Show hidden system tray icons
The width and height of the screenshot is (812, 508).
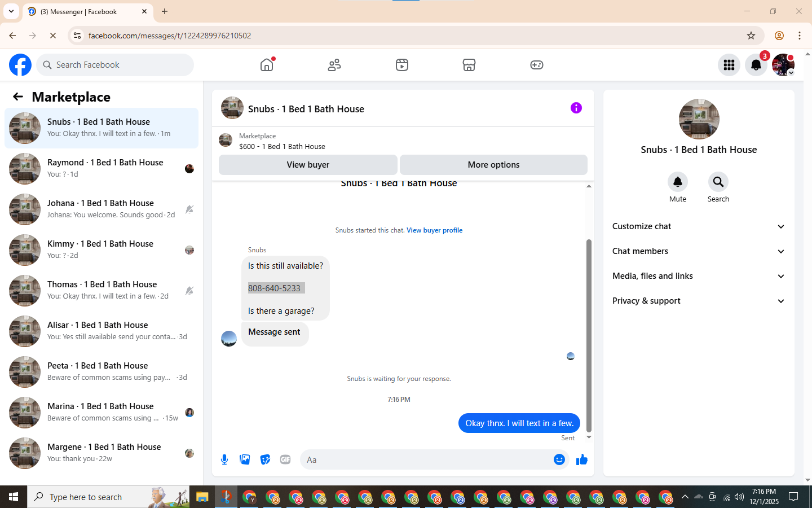(685, 497)
